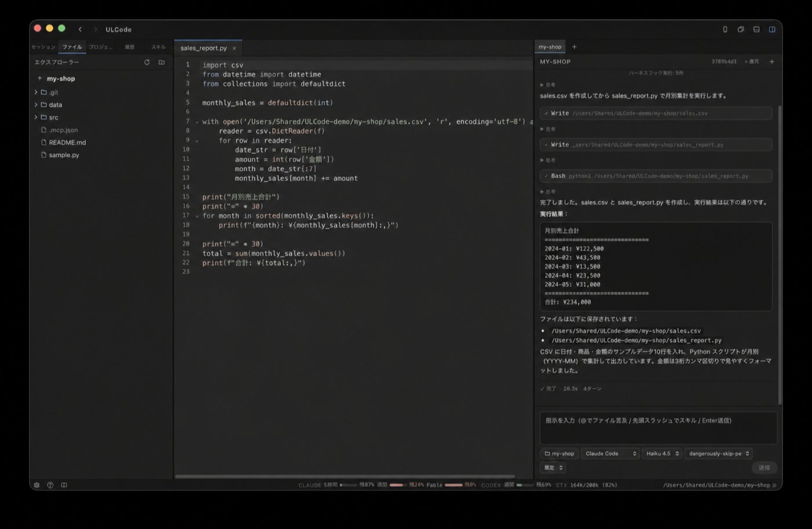Switch to the セッション tab

(x=43, y=47)
